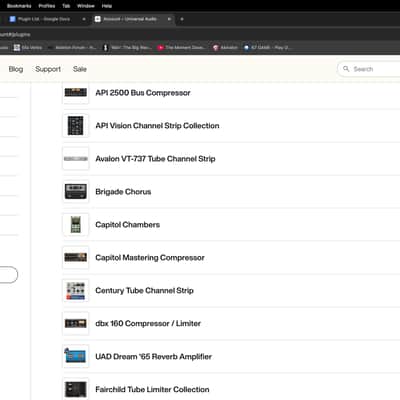Click the Google Docs favicon on Plugin List tab
This screenshot has height=400, width=400.
[12, 19]
